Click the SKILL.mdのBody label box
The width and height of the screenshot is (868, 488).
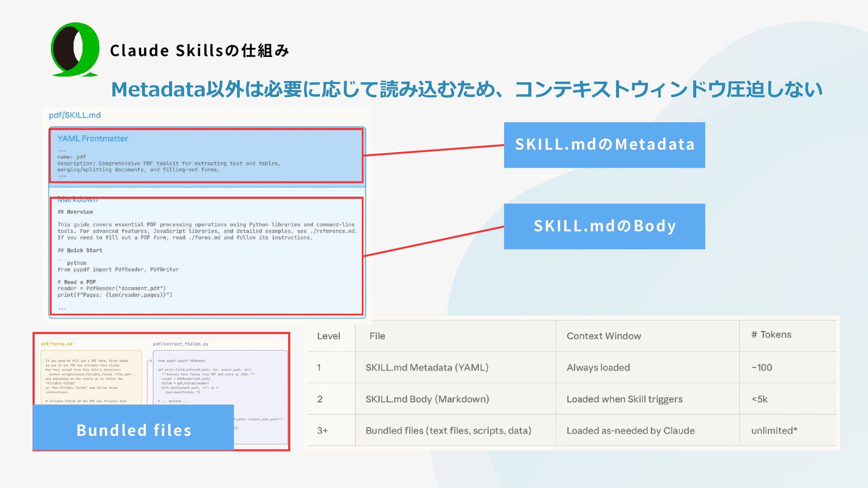tap(604, 226)
